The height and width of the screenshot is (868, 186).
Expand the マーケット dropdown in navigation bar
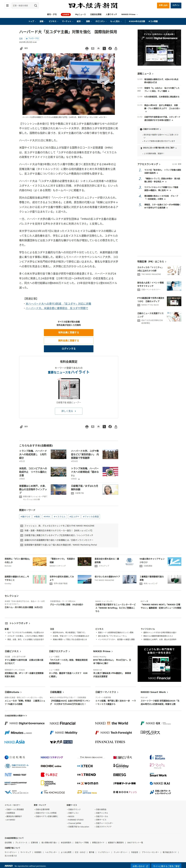[68, 21]
